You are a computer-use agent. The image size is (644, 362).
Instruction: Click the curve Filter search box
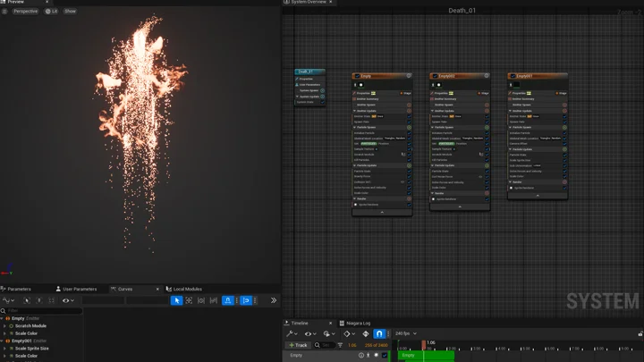(x=41, y=311)
